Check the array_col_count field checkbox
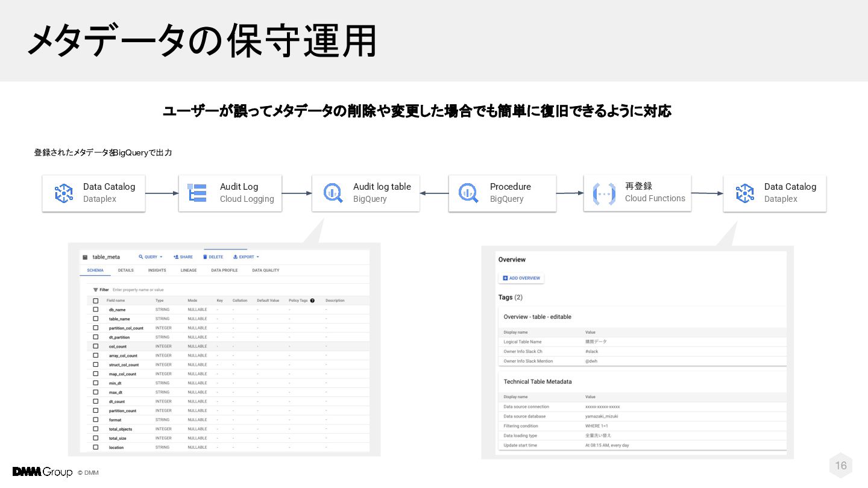Image resolution: width=868 pixels, height=488 pixels. click(95, 355)
